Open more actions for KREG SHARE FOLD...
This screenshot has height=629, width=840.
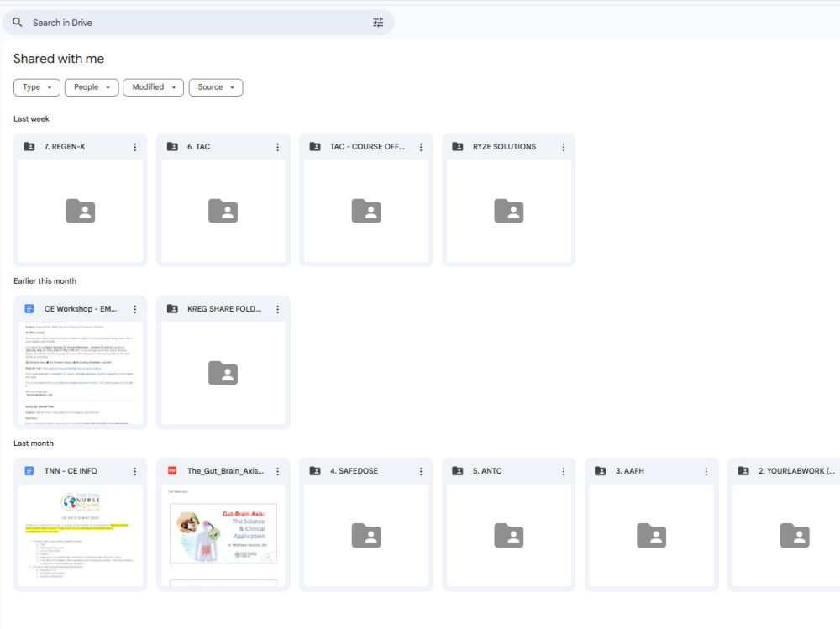[277, 309]
